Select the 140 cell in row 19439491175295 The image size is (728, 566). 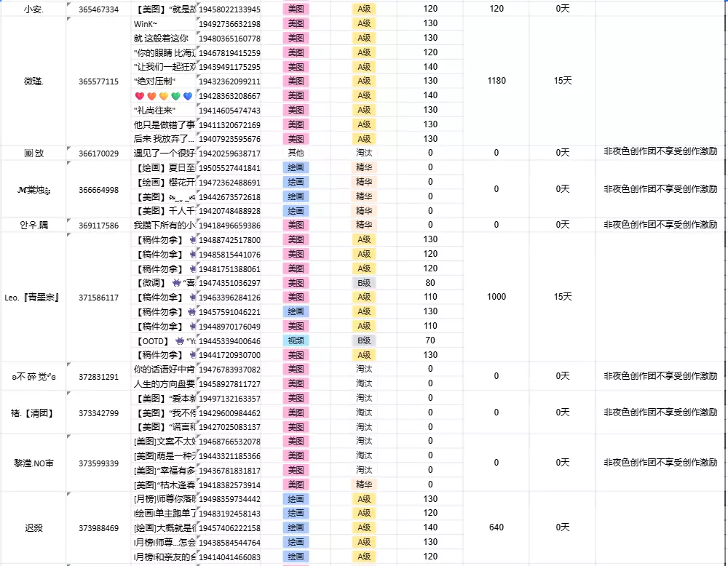[x=430, y=67]
